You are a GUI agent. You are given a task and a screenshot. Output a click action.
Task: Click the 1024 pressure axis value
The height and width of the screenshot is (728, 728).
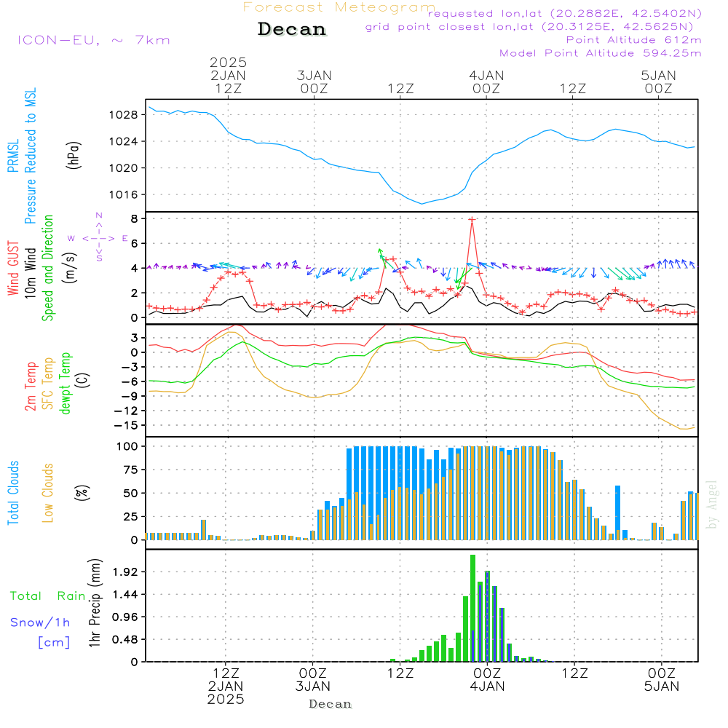[x=124, y=141]
